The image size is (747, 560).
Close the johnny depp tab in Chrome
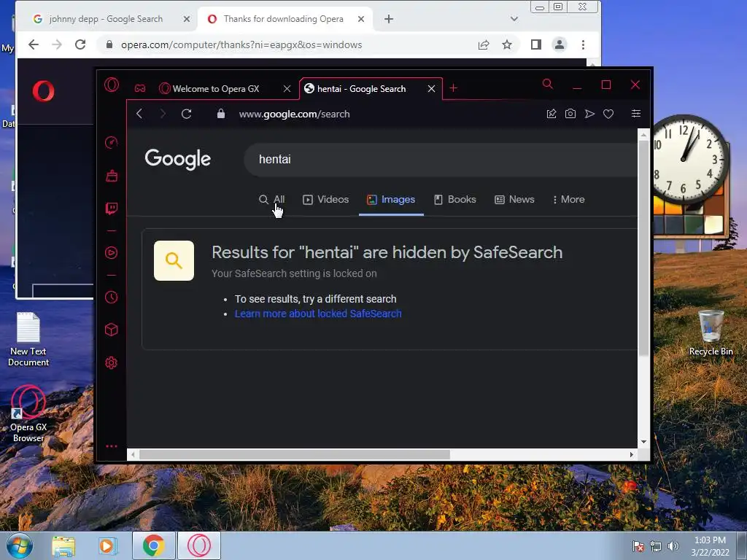tap(187, 19)
